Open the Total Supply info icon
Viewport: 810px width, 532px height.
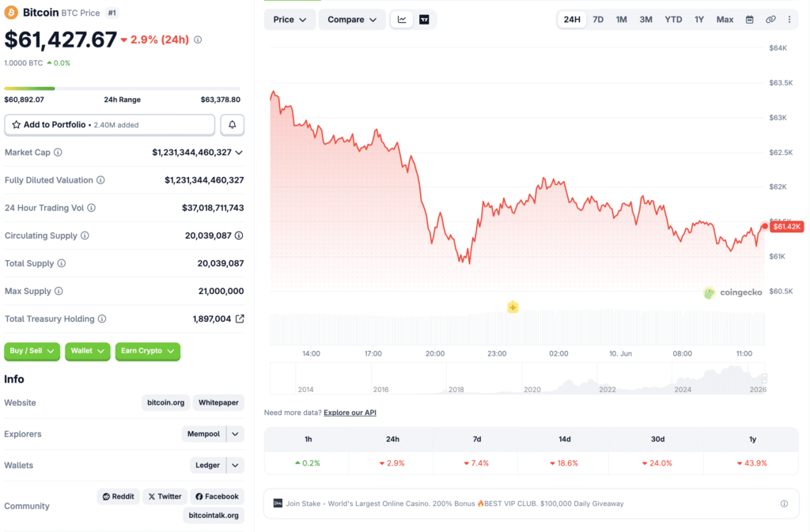tap(62, 264)
